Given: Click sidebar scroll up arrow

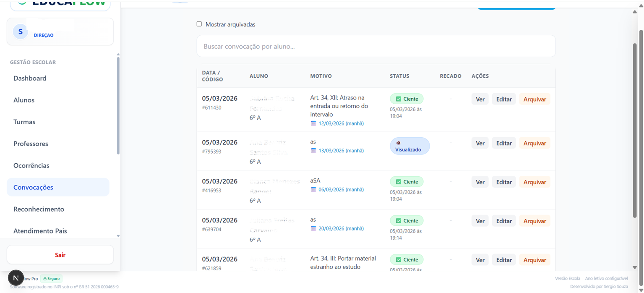Looking at the screenshot, I should (118, 55).
